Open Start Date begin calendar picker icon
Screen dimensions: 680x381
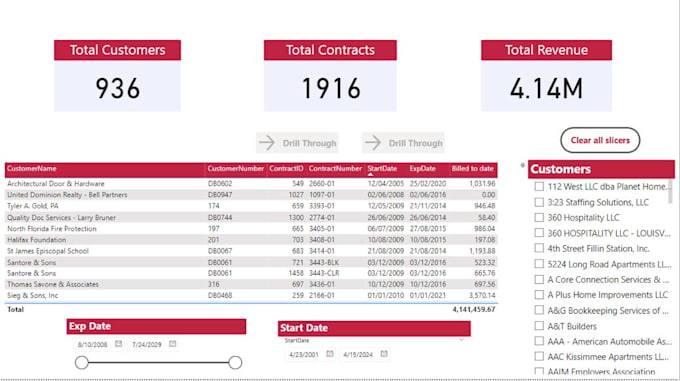pyautogui.click(x=330, y=354)
